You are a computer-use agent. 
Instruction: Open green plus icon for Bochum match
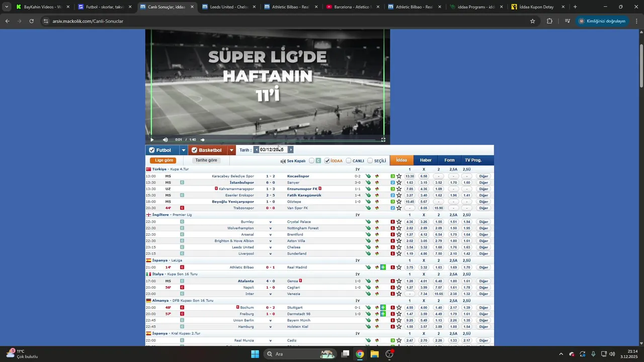(x=383, y=307)
